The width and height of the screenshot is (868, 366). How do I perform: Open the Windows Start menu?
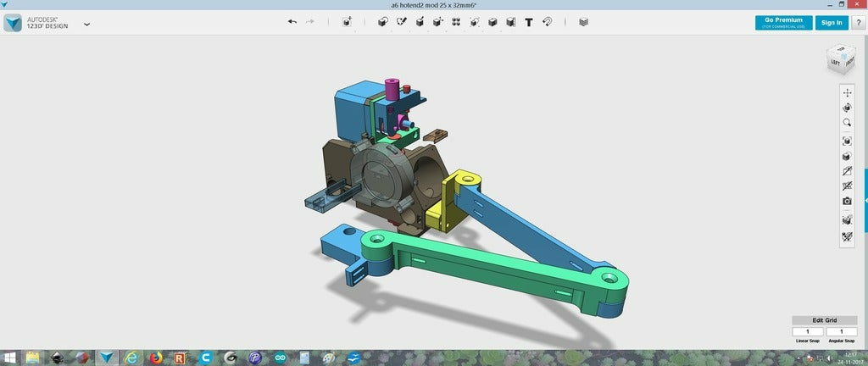point(10,358)
